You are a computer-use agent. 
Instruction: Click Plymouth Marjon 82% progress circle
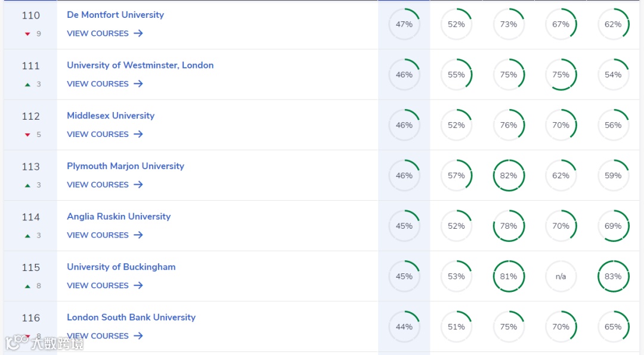[x=509, y=176]
